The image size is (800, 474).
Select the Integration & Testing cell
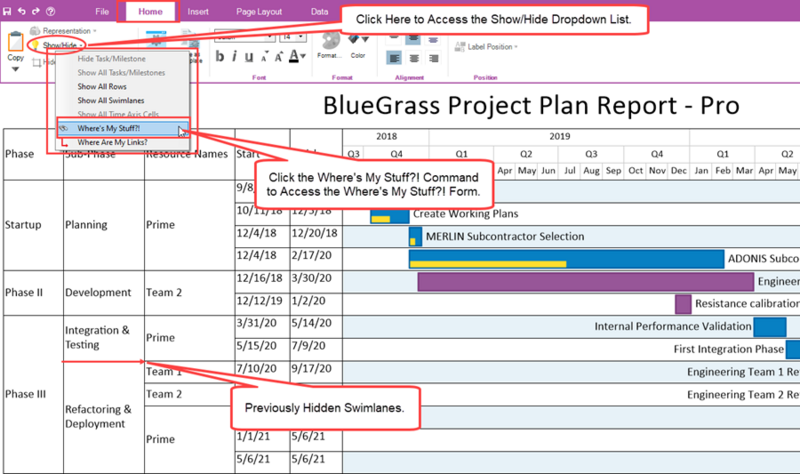pos(104,337)
